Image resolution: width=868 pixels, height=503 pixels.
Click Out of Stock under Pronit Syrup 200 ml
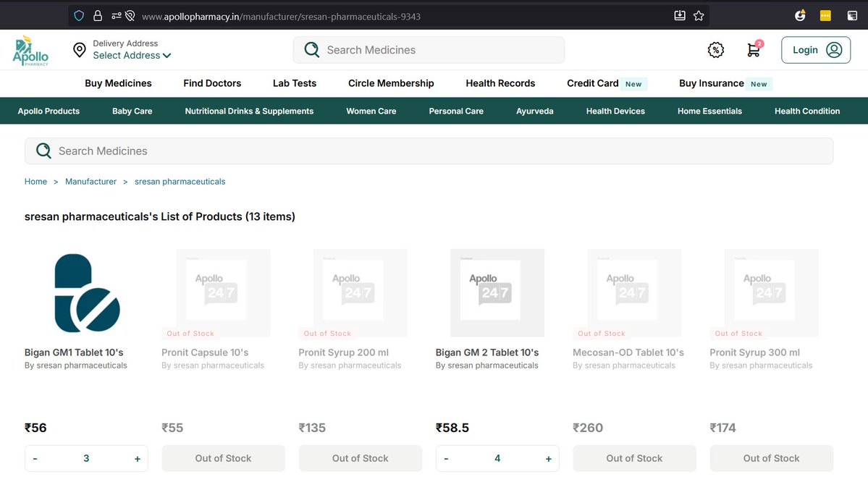click(361, 458)
